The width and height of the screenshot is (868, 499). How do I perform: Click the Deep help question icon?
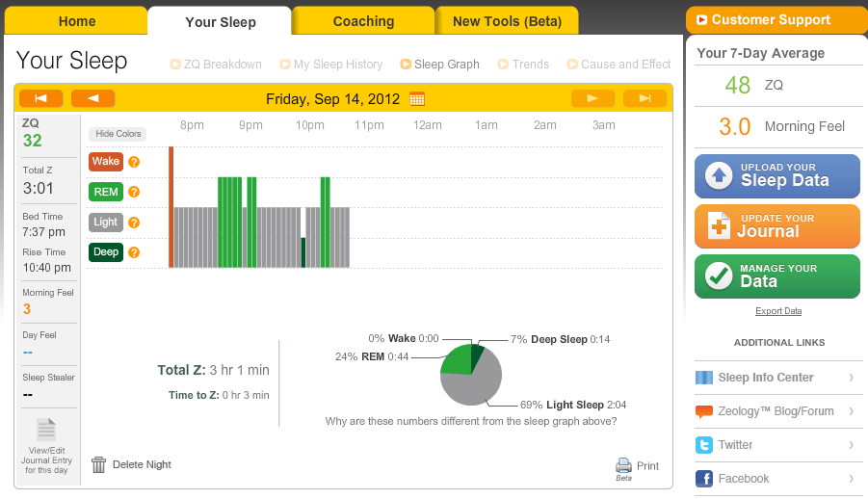[x=134, y=252]
